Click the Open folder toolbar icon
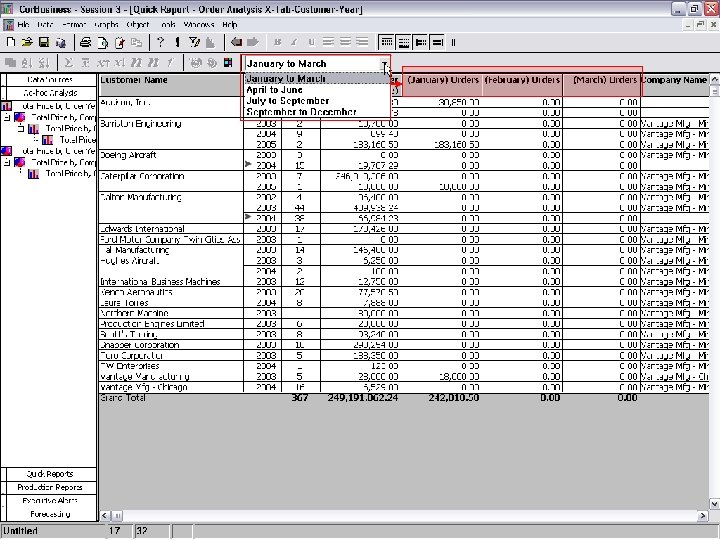Viewport: 720px width, 540px height. click(27, 43)
